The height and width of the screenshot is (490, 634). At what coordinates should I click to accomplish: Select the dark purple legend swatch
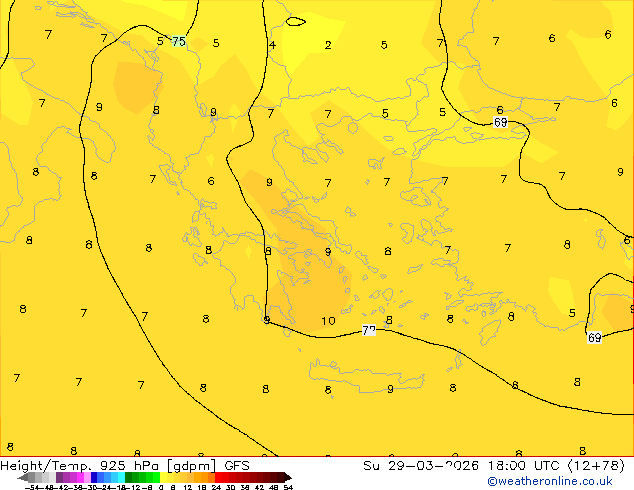point(59,477)
